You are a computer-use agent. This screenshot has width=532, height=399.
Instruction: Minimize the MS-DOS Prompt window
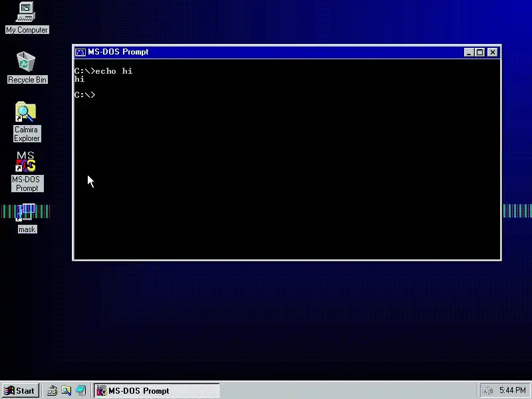pyautogui.click(x=469, y=53)
